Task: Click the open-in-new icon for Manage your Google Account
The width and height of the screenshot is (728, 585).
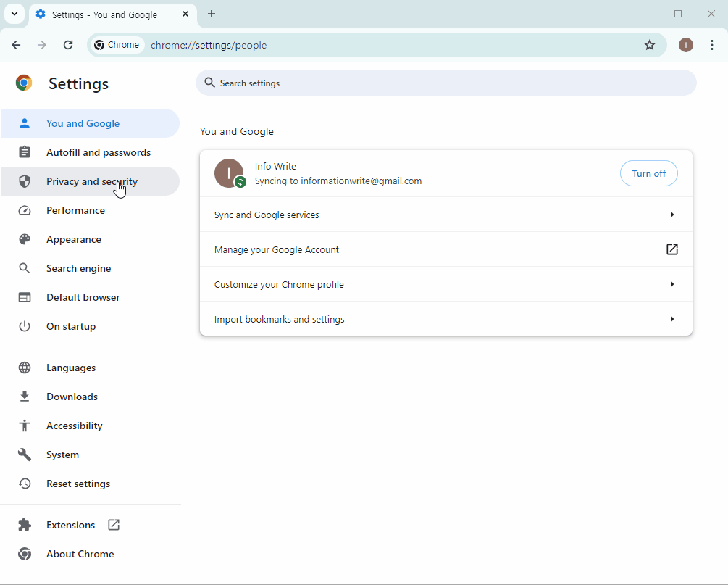Action: [671, 249]
